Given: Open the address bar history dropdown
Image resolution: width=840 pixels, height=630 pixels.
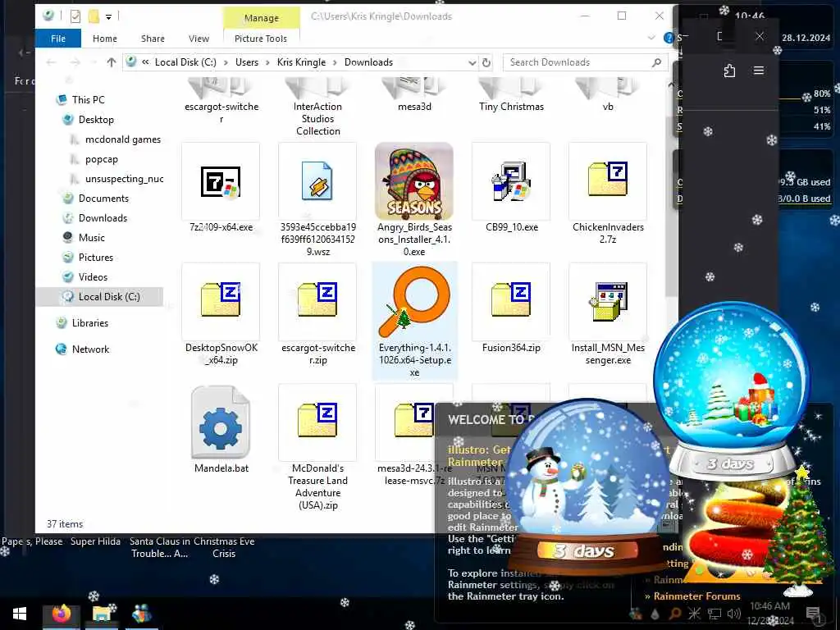Looking at the screenshot, I should tap(472, 62).
